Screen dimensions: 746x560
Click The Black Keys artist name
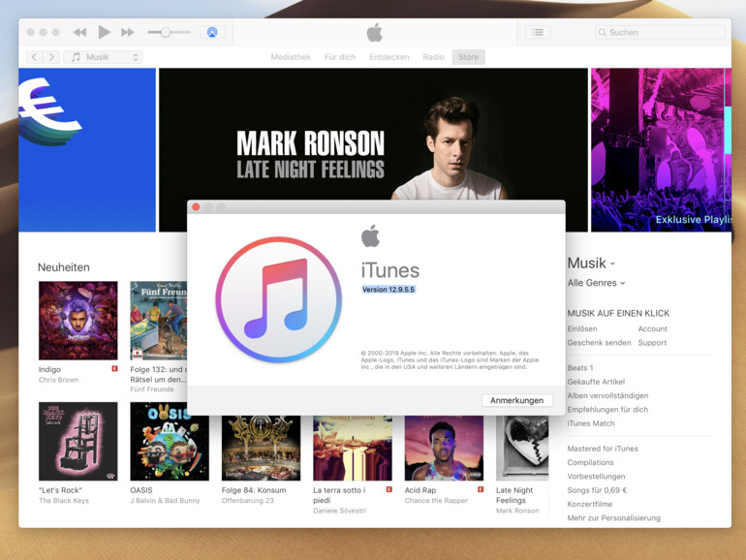[64, 501]
